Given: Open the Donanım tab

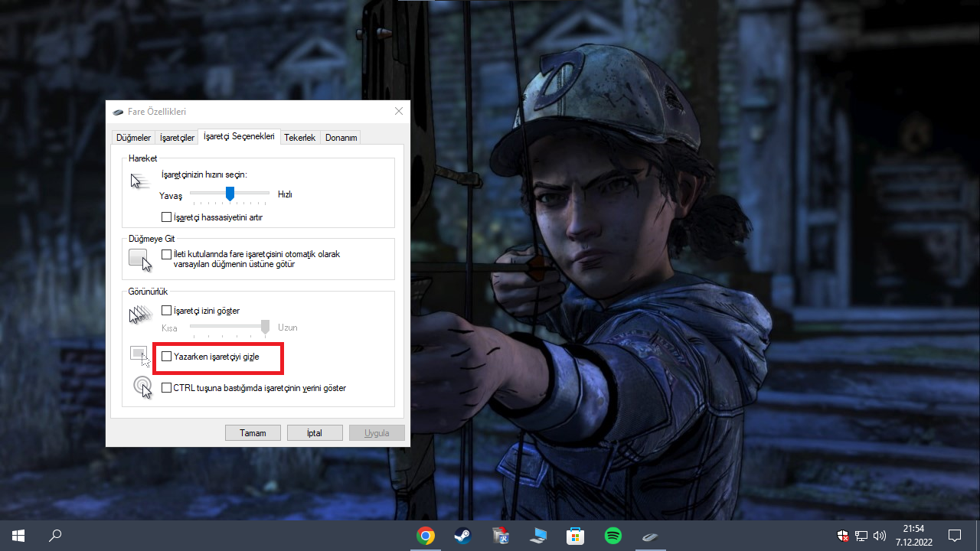Looking at the screenshot, I should coord(341,138).
